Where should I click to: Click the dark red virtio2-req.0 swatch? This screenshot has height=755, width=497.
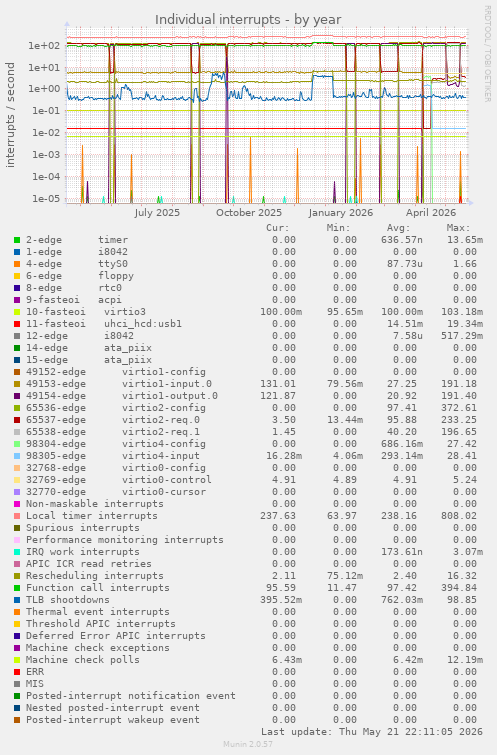pyautogui.click(x=17, y=420)
